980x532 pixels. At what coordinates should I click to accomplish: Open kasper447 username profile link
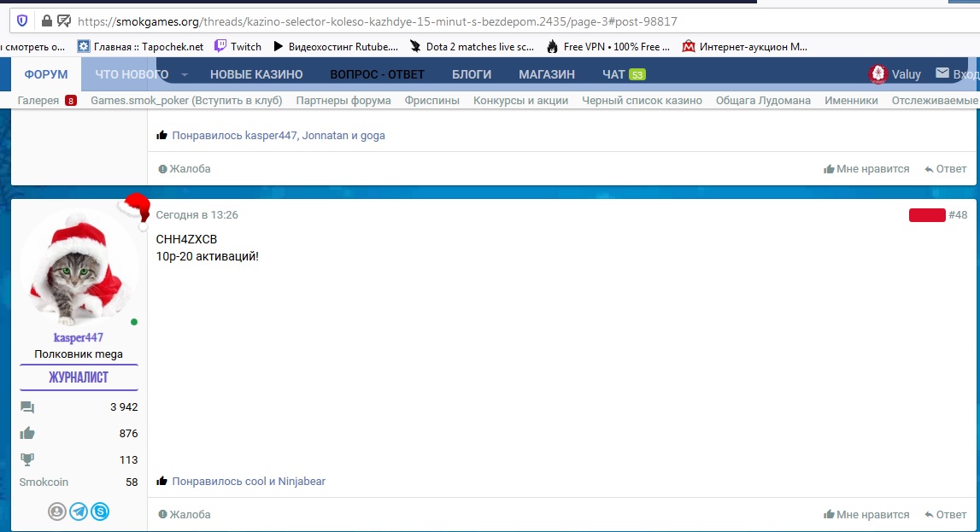tap(78, 337)
